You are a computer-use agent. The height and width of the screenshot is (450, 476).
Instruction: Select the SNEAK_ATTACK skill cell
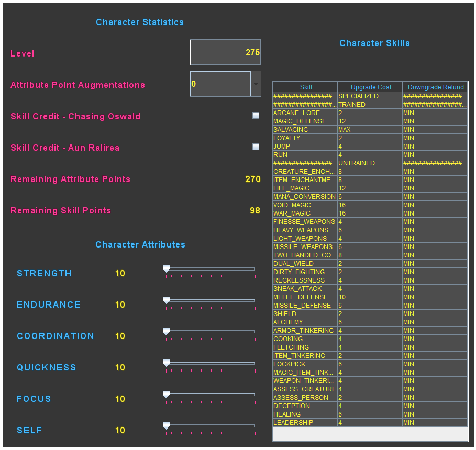click(x=305, y=289)
